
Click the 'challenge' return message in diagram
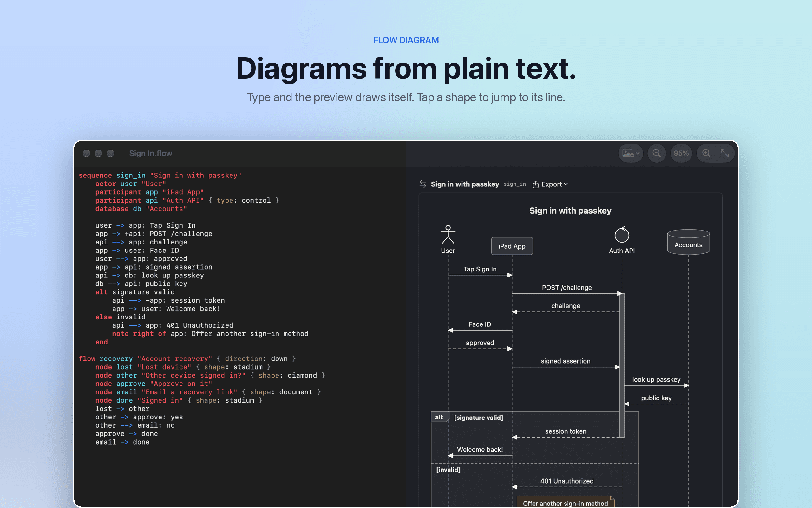(565, 306)
